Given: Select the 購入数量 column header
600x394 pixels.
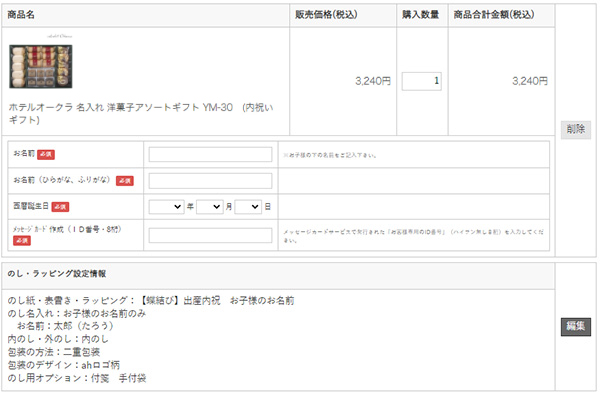Looking at the screenshot, I should pyautogui.click(x=420, y=15).
